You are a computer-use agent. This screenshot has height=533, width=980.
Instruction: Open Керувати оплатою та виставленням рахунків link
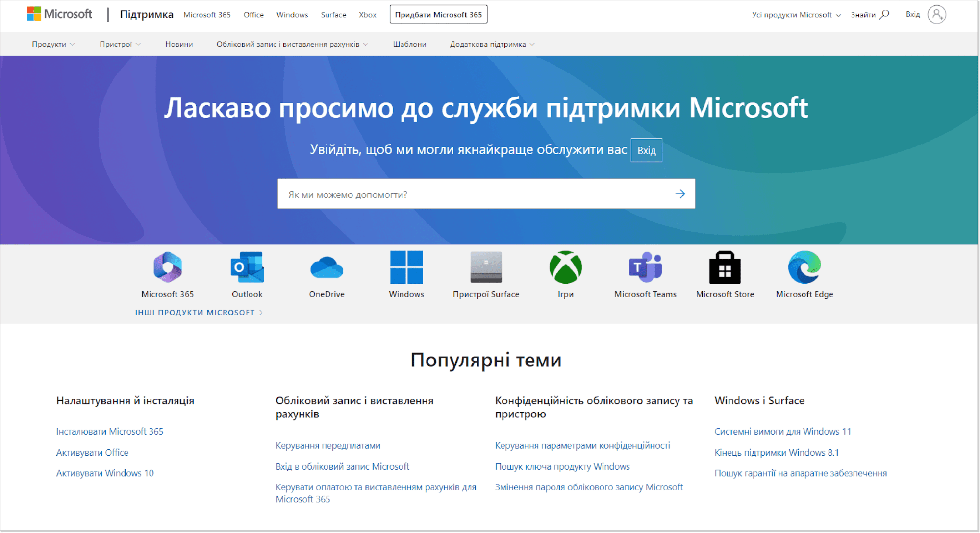click(x=376, y=493)
